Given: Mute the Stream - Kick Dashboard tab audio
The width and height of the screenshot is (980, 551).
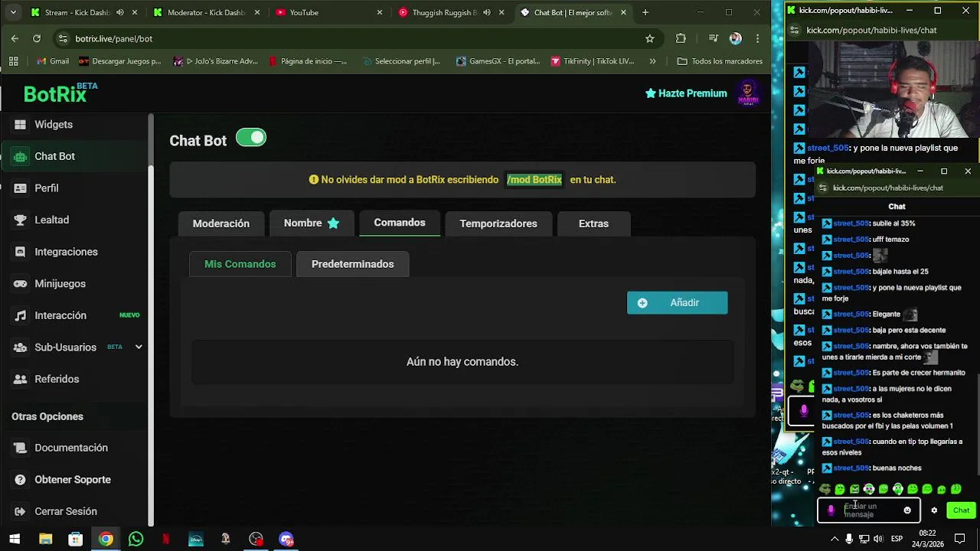Looking at the screenshot, I should (x=119, y=12).
